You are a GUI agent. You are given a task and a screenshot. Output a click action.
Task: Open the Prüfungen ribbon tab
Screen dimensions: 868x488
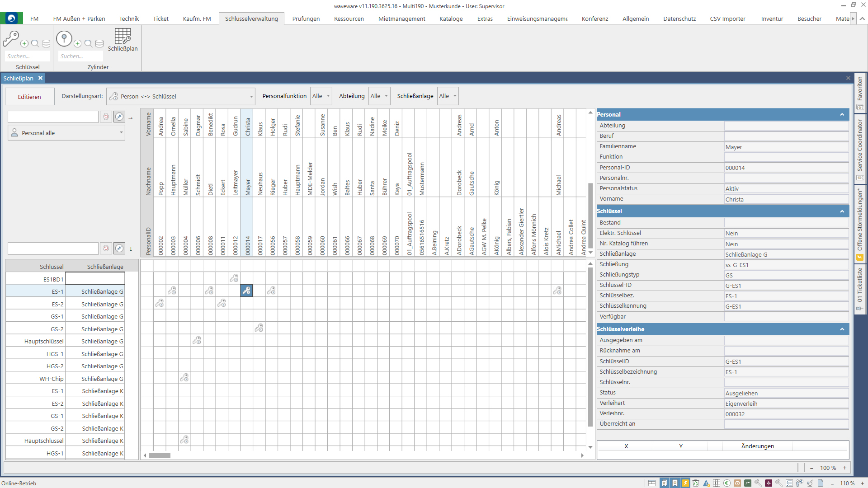click(x=306, y=19)
